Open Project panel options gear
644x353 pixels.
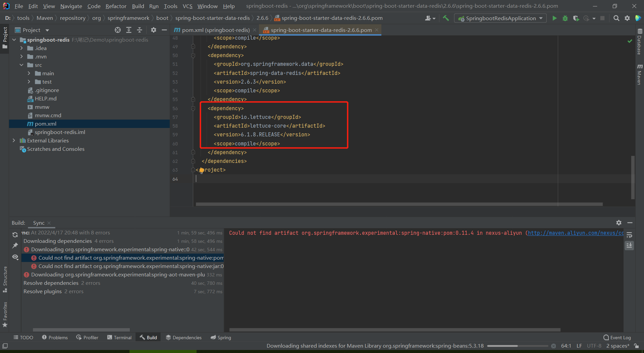pos(153,30)
